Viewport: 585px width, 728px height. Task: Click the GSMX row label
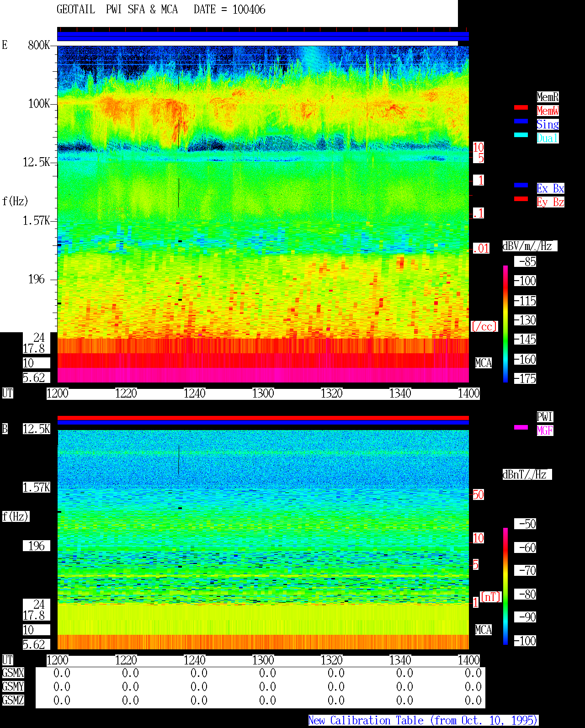click(x=13, y=673)
